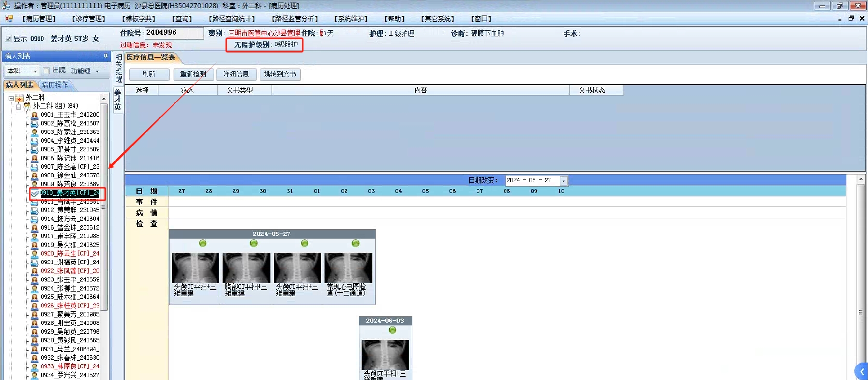Image resolution: width=868 pixels, height=380 pixels.
Task: Open the 路径查询统计 menu
Action: (x=232, y=19)
